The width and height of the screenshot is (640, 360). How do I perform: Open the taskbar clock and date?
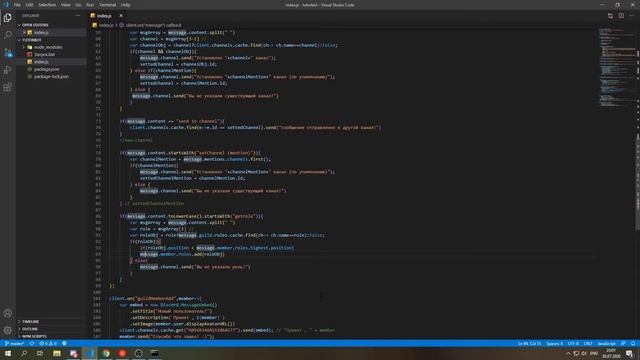[611, 353]
